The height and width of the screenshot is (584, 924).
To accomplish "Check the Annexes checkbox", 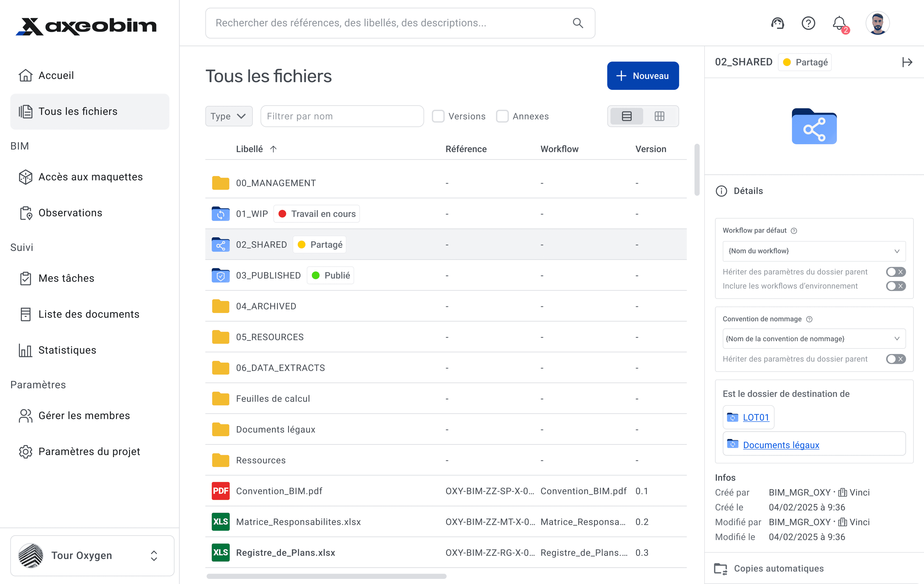I will pyautogui.click(x=502, y=116).
